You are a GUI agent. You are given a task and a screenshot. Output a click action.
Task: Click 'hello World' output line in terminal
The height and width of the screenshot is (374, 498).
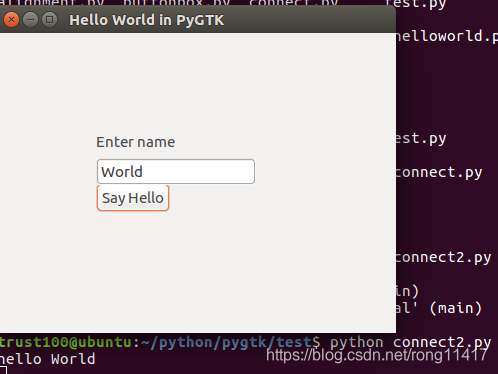coord(48,359)
